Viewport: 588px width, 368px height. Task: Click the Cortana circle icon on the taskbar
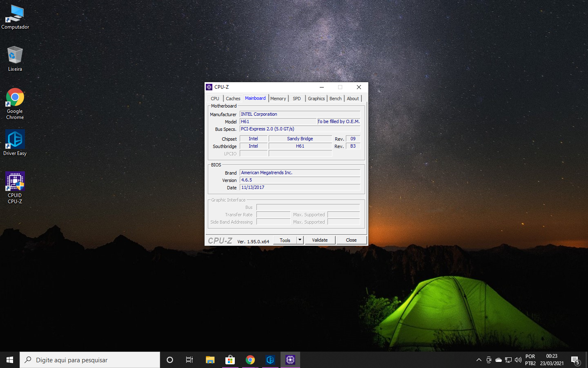(170, 360)
